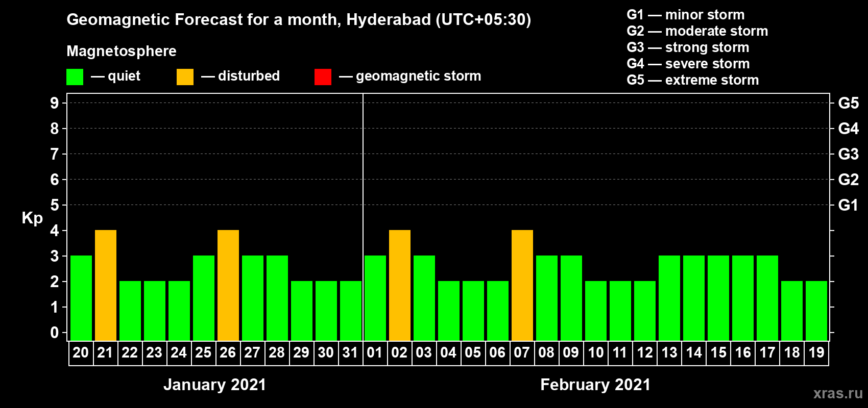This screenshot has height=408, width=868.
Task: Click date label 26 on the axis
Action: [x=228, y=353]
